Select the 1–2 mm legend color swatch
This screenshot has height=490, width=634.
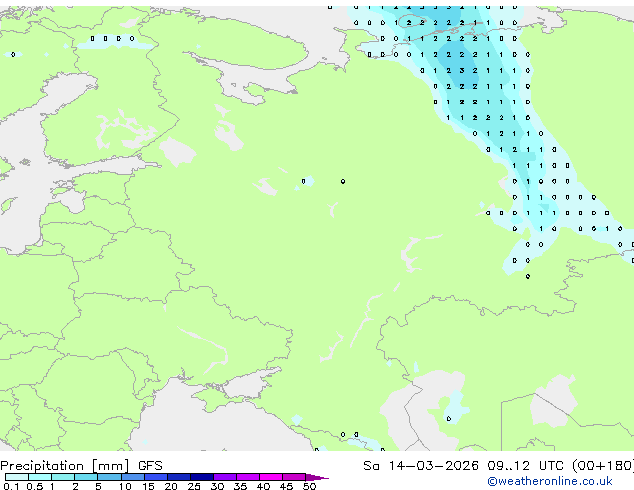coord(63,477)
